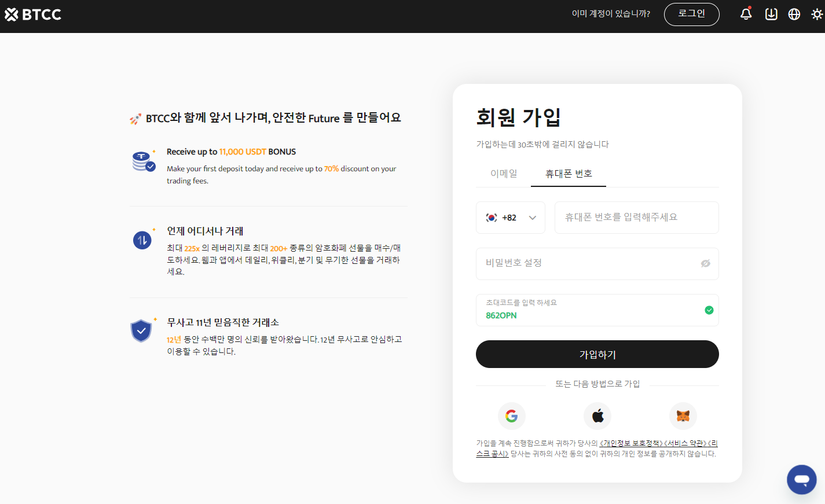Viewport: 825px width, 504px height.
Task: Click 'Receive up to 11,000 USDT BONUS' text
Action: pyautogui.click(x=231, y=152)
